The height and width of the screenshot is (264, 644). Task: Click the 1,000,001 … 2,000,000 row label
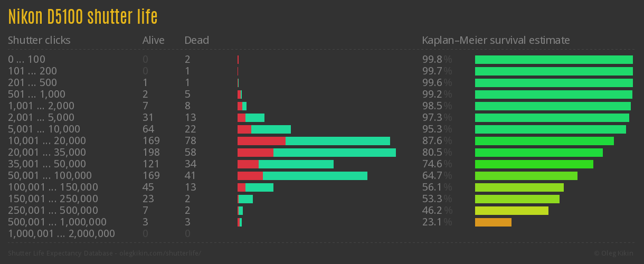click(61, 234)
